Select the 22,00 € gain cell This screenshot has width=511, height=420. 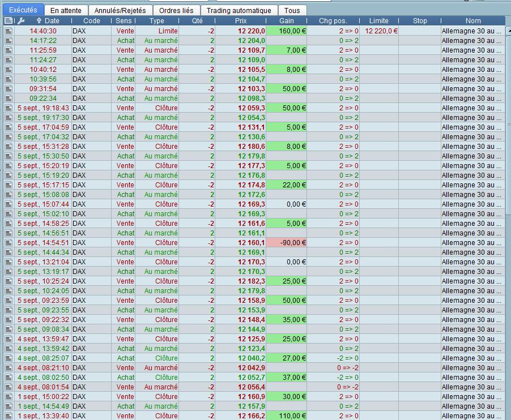[x=287, y=185]
